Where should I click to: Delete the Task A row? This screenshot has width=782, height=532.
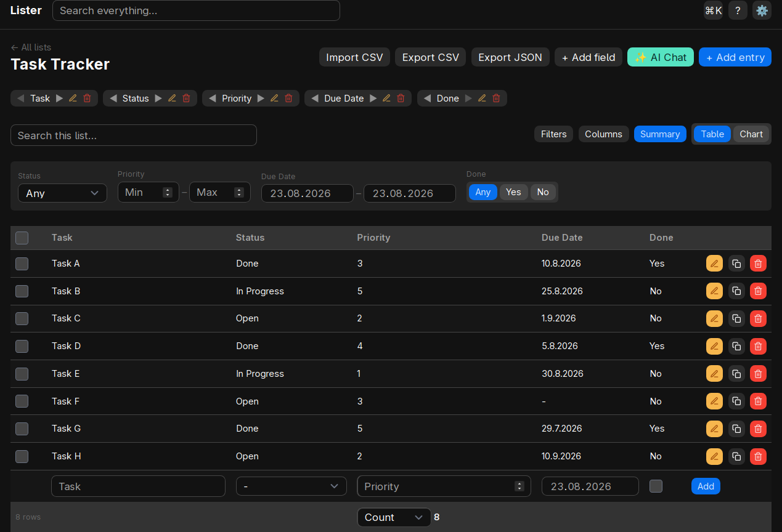click(758, 264)
